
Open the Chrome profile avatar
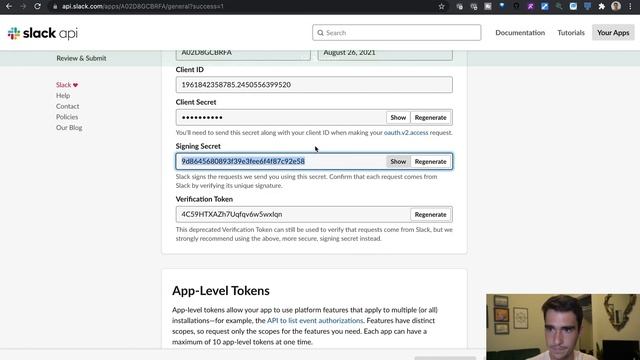[x=616, y=6]
